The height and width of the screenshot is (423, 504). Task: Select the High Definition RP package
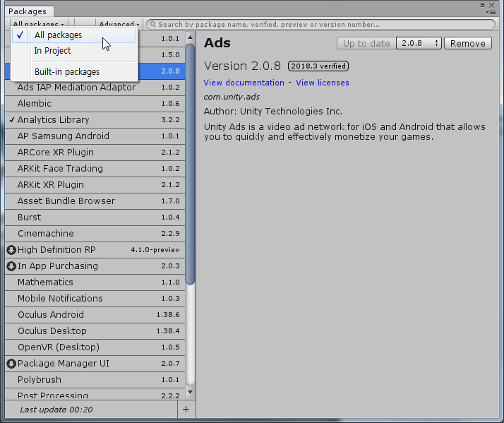click(x=95, y=250)
